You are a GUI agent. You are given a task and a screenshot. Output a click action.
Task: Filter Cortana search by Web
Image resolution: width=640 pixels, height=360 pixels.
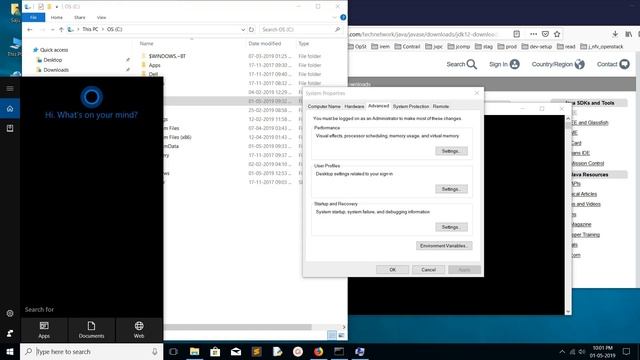click(139, 330)
